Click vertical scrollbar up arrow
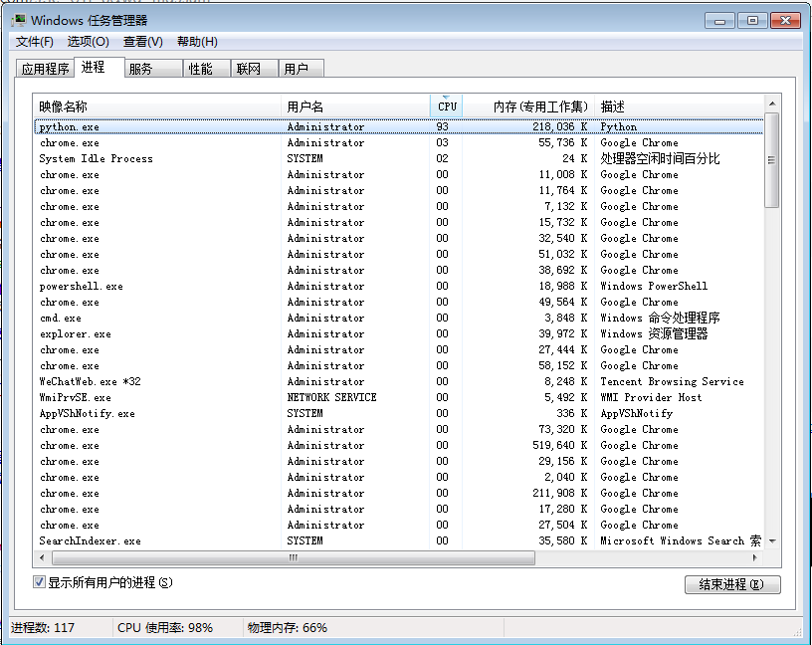The width and height of the screenshot is (812, 645). pyautogui.click(x=772, y=104)
